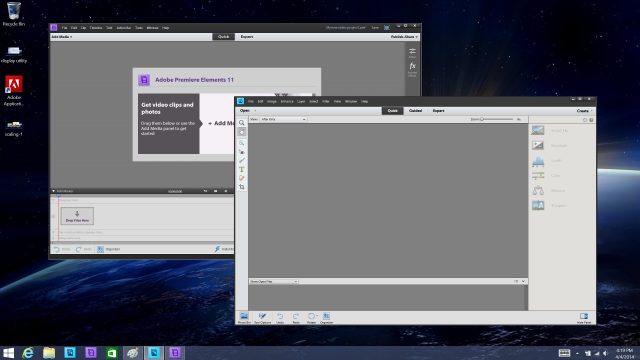Toggle the Photo Bin panel
640x360 pixels.
click(244, 318)
